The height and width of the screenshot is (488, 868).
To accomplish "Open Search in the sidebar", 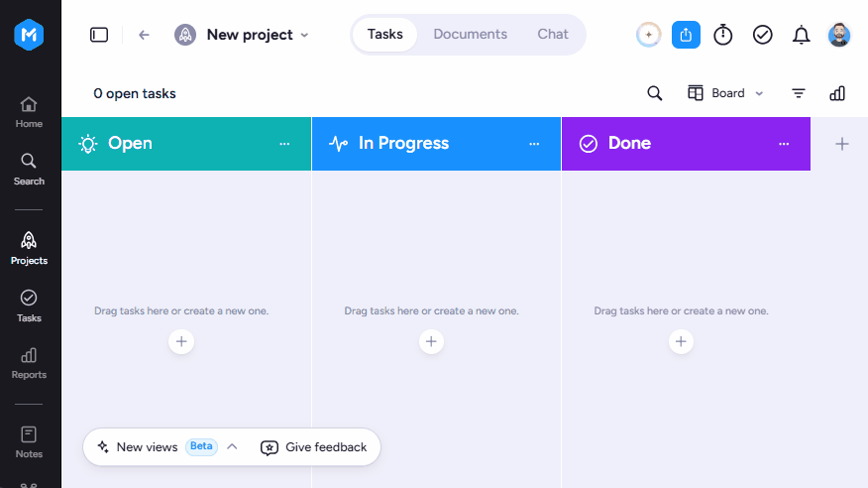I will [29, 170].
